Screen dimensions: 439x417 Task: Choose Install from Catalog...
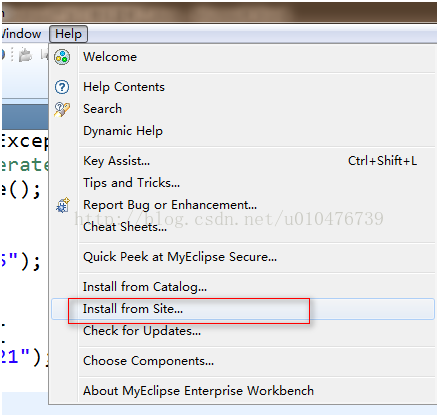[243, 287]
